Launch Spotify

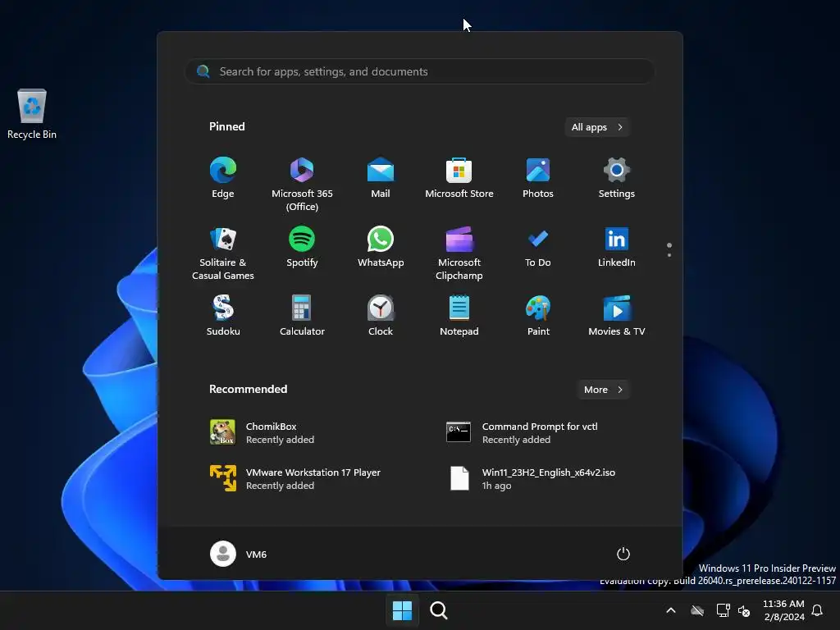point(302,248)
